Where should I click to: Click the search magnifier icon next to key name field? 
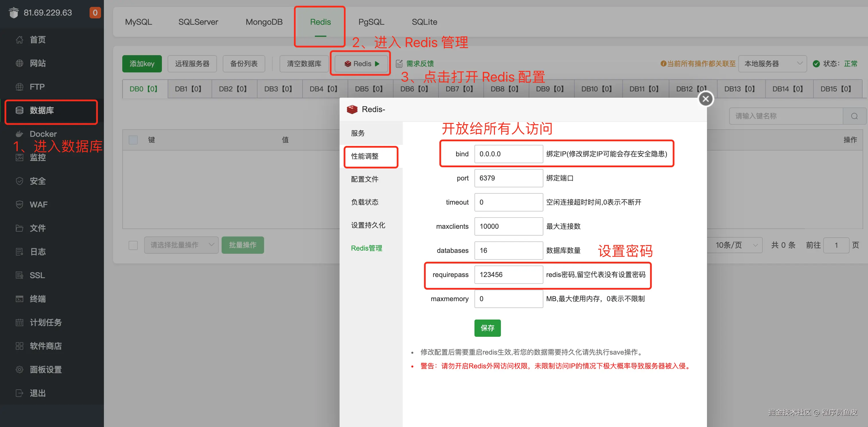pos(854,116)
